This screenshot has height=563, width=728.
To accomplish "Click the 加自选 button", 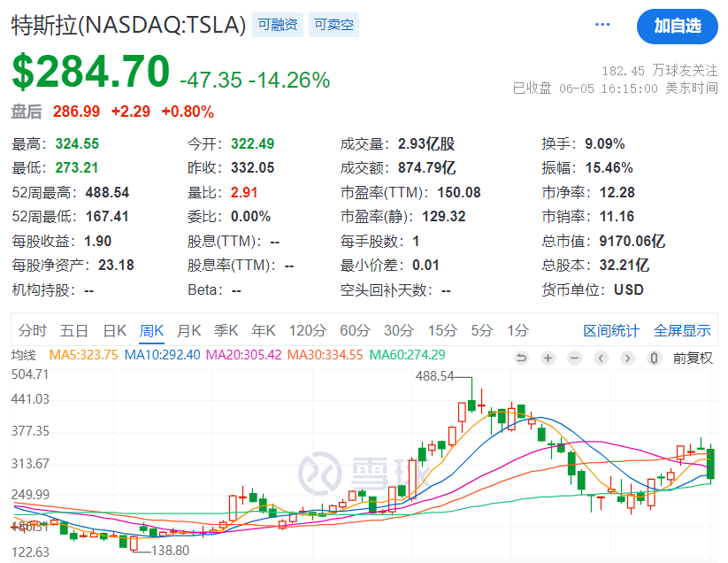I will click(678, 26).
